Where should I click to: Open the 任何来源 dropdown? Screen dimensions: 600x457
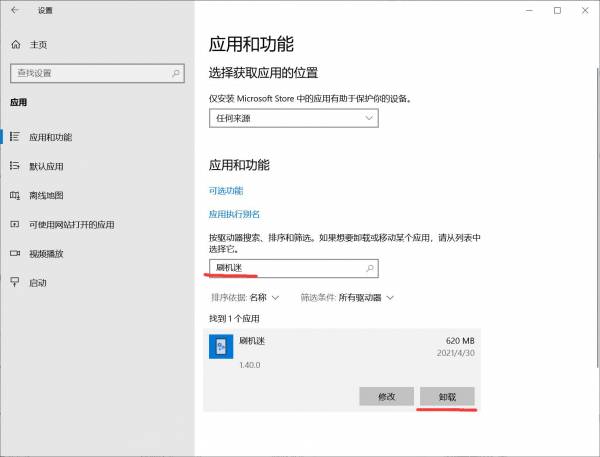coord(293,118)
